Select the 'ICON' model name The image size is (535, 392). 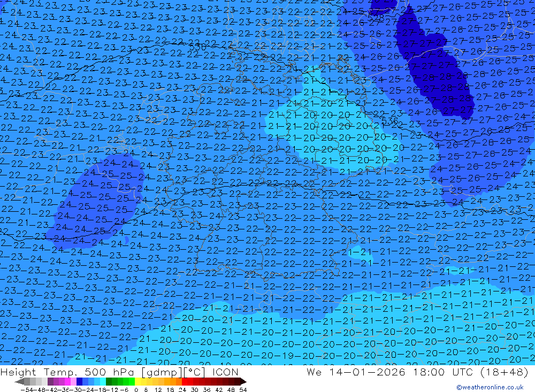(226, 372)
